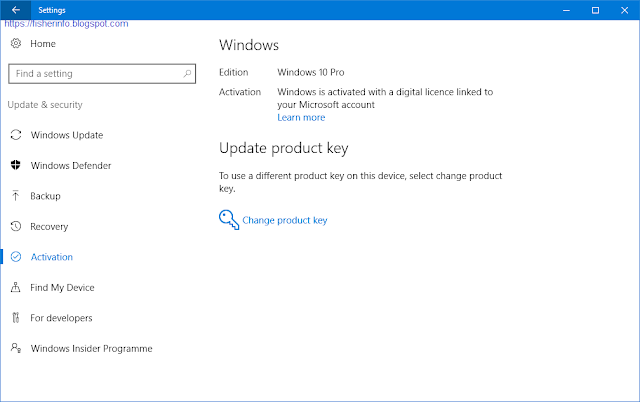Click the Windows 10 Pro edition text
The height and width of the screenshot is (402, 640).
(311, 72)
